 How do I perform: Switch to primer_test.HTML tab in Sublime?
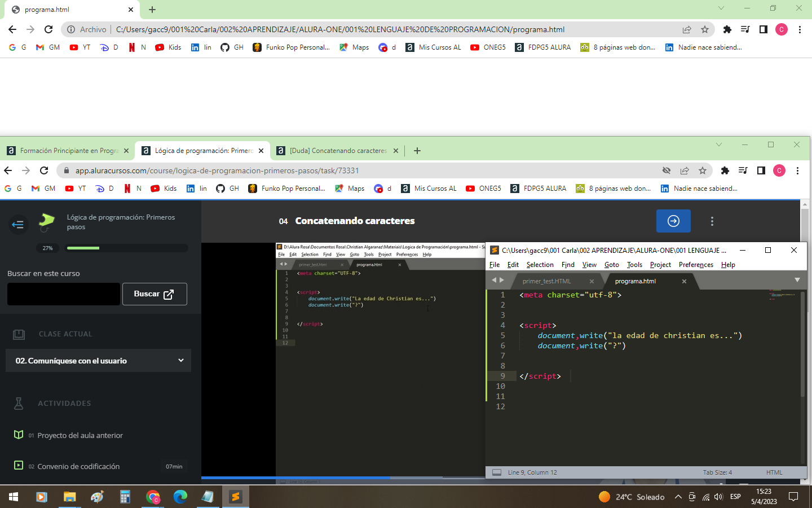pyautogui.click(x=546, y=281)
